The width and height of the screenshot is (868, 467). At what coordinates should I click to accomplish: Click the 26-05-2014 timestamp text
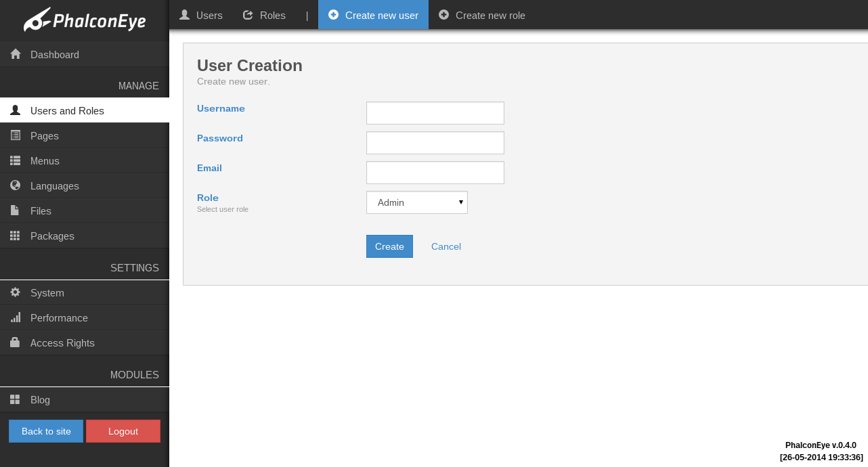pos(821,458)
